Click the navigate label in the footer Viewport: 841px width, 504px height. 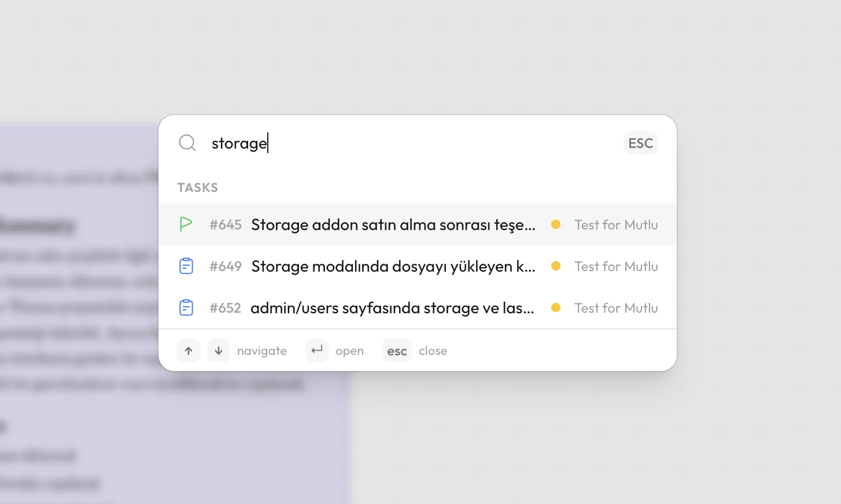(261, 350)
